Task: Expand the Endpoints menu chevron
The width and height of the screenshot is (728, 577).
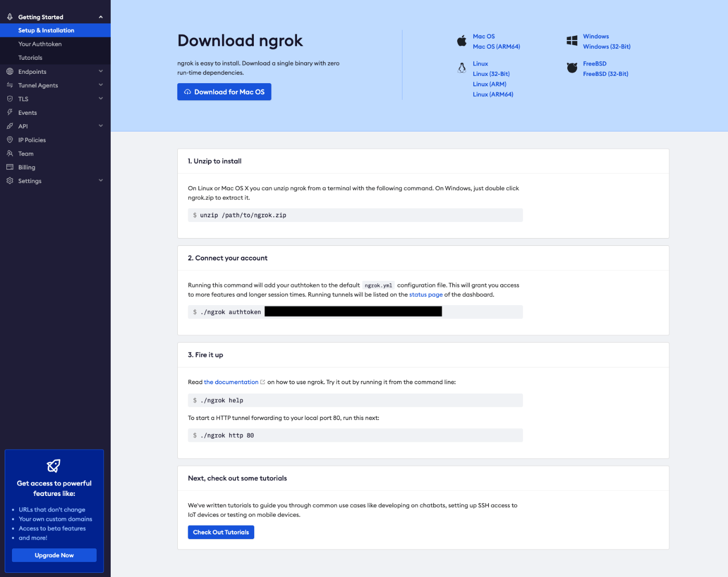Action: (101, 71)
